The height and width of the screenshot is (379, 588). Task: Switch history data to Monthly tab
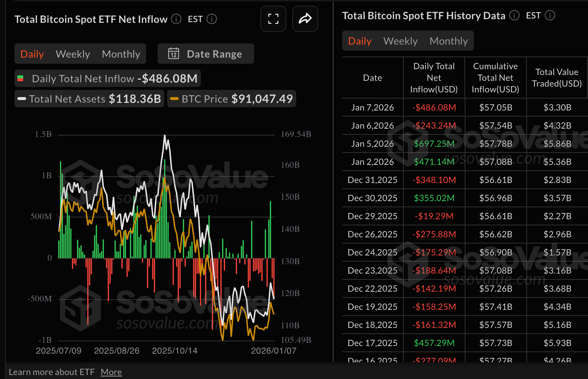point(449,41)
